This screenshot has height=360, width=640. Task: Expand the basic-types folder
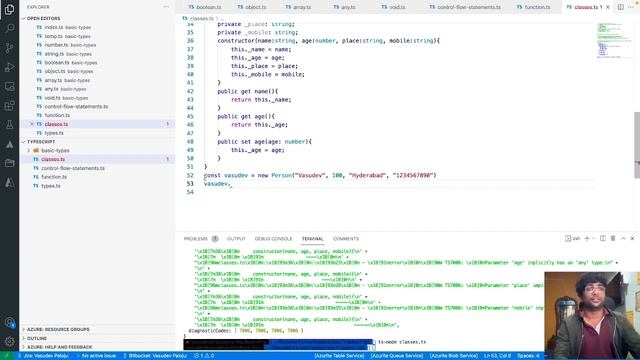(x=55, y=151)
